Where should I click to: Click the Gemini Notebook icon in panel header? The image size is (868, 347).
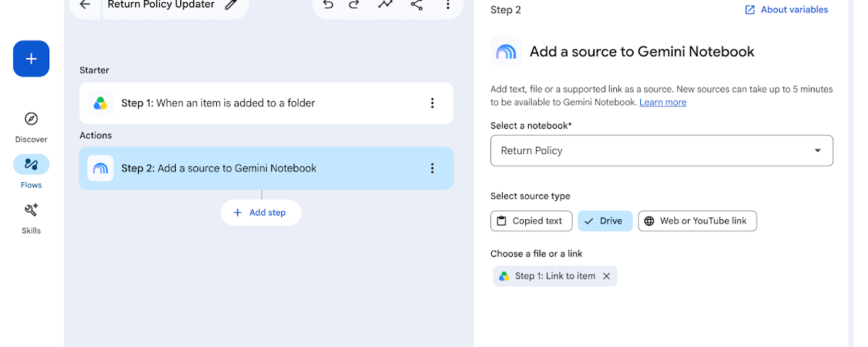tap(506, 52)
